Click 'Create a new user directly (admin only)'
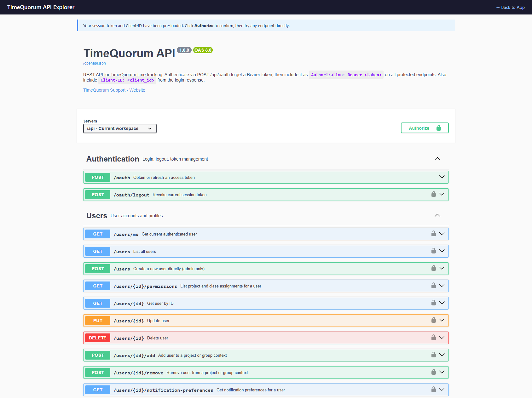532x398 pixels. pos(169,269)
